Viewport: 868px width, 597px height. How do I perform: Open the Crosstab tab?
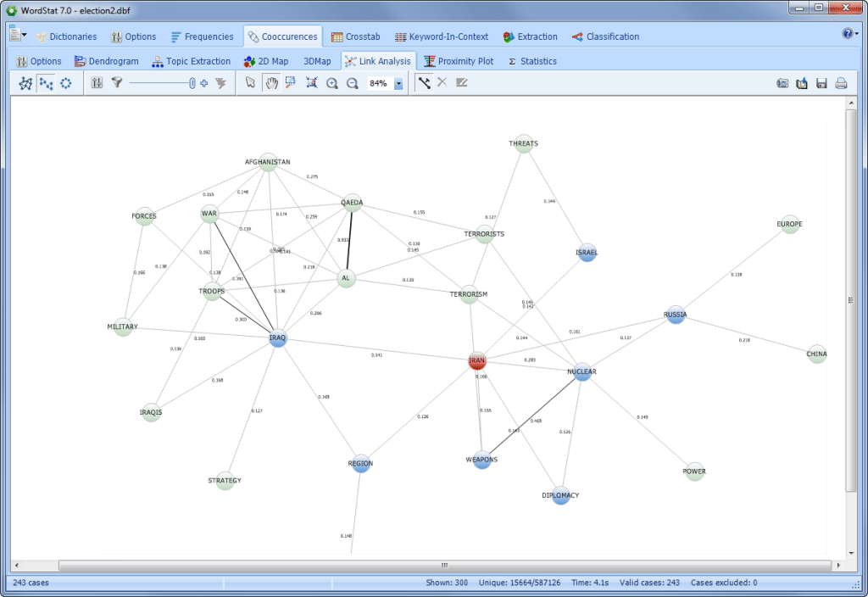pyautogui.click(x=356, y=36)
